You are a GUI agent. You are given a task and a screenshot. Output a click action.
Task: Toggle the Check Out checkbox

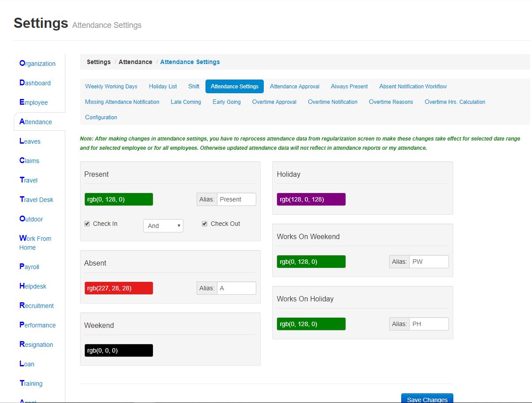coord(205,224)
